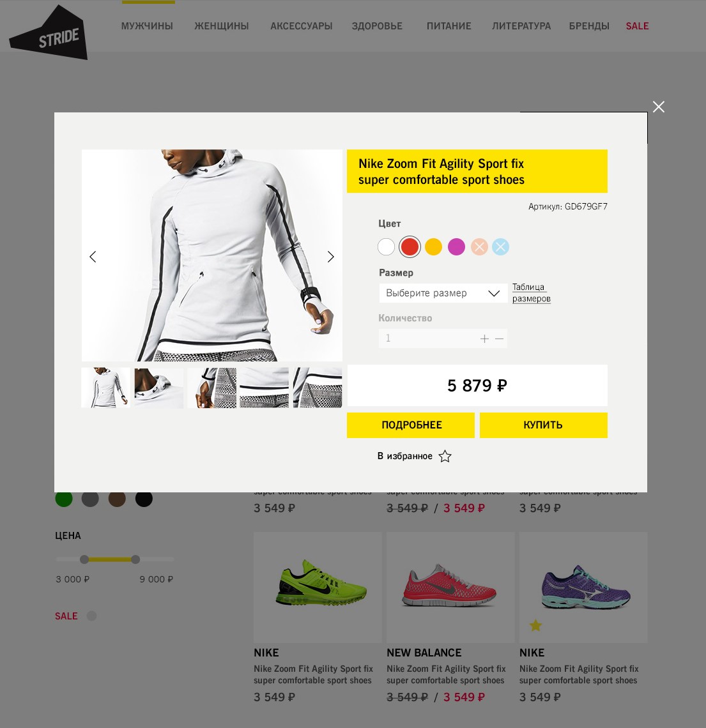Click the КУПИТЬ button
Viewport: 706px width, 728px height.
544,425
